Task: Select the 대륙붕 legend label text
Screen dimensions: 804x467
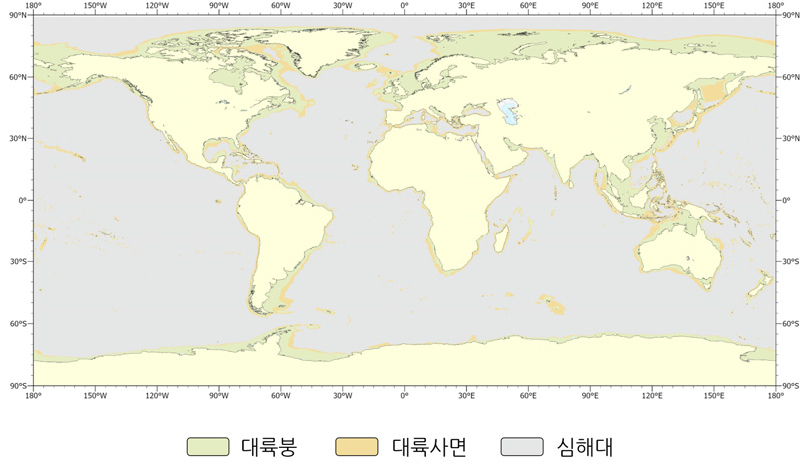Action: pos(269,446)
